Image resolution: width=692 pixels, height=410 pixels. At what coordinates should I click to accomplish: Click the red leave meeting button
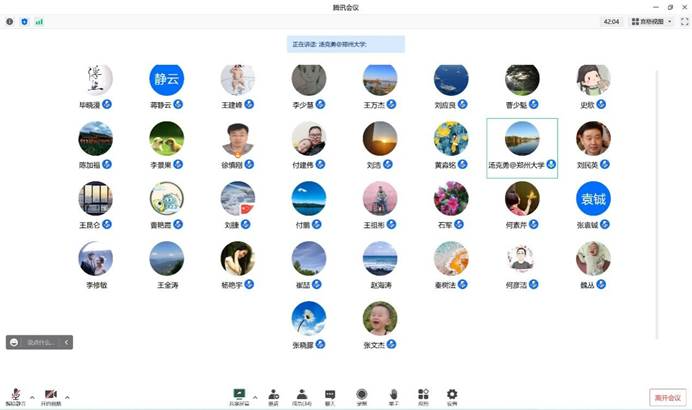click(x=668, y=397)
